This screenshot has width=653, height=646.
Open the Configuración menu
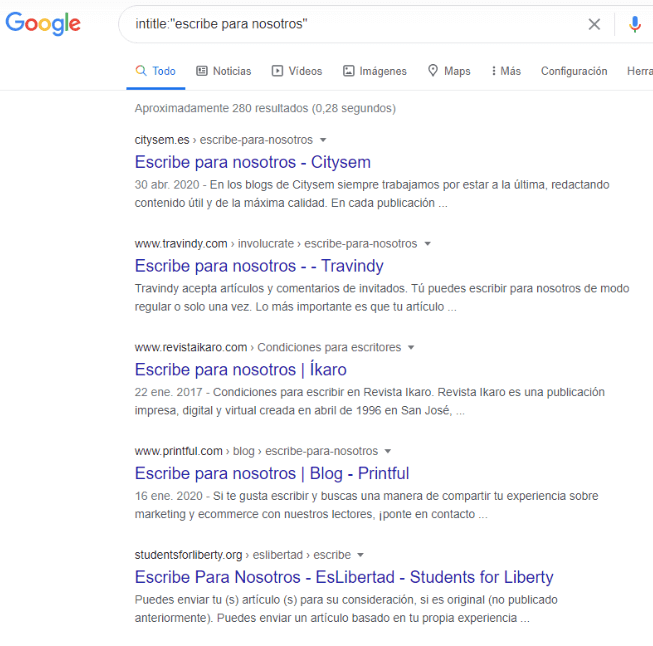point(574,71)
